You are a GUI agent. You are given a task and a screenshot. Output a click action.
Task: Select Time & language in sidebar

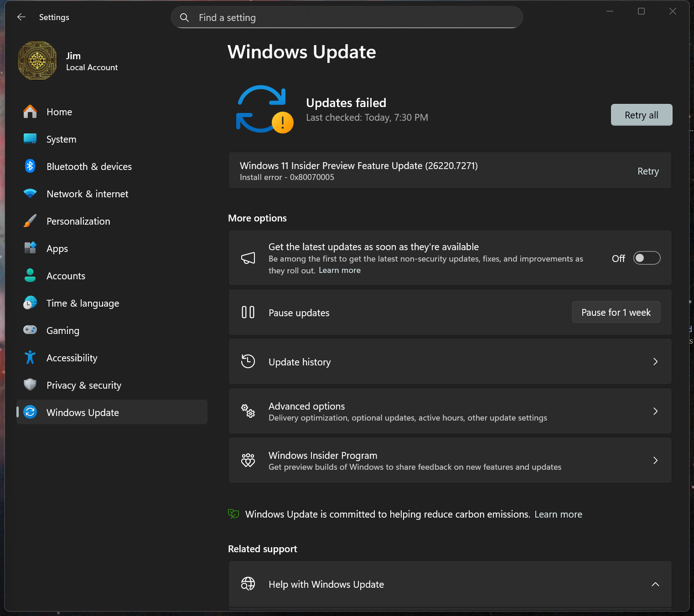pos(112,303)
